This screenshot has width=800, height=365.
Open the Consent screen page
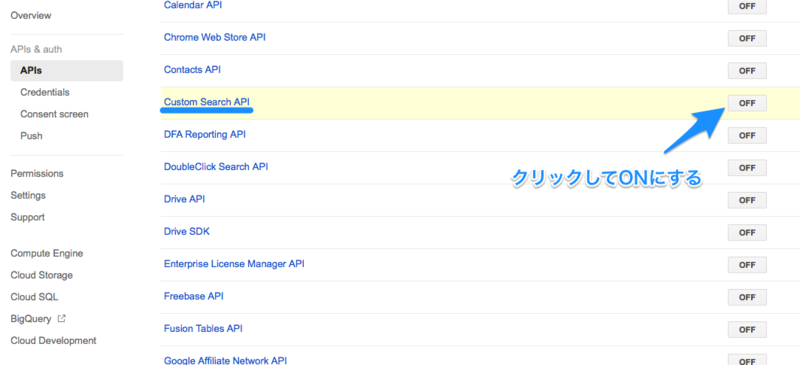coord(54,114)
